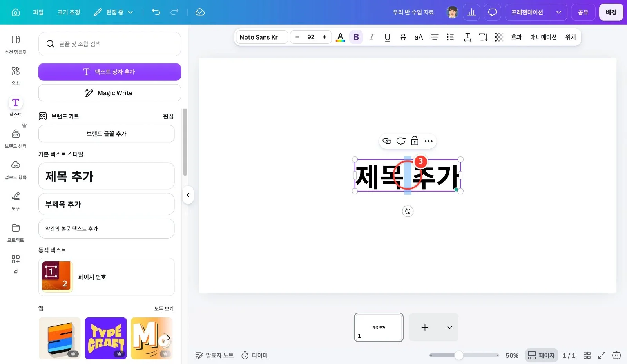627x364 pixels.
Task: Click the Magic Write button
Action: [x=110, y=93]
